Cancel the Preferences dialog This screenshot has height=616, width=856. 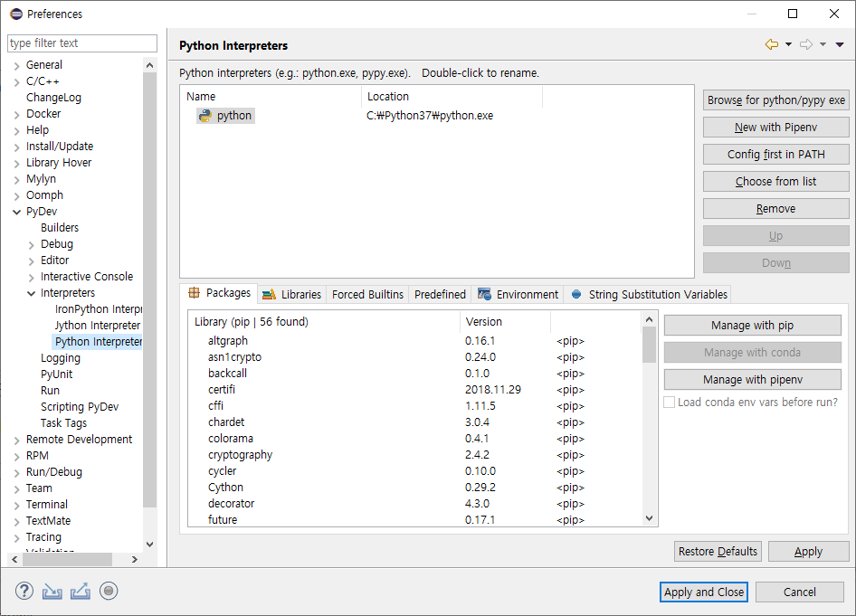tap(800, 592)
